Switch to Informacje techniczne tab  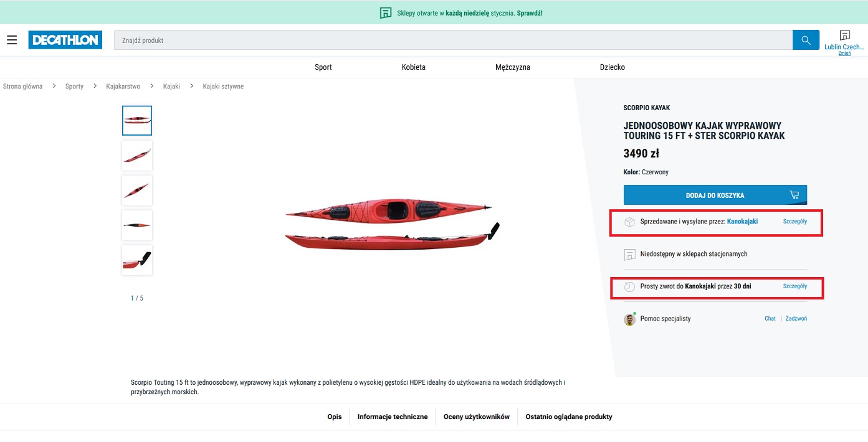[393, 417]
